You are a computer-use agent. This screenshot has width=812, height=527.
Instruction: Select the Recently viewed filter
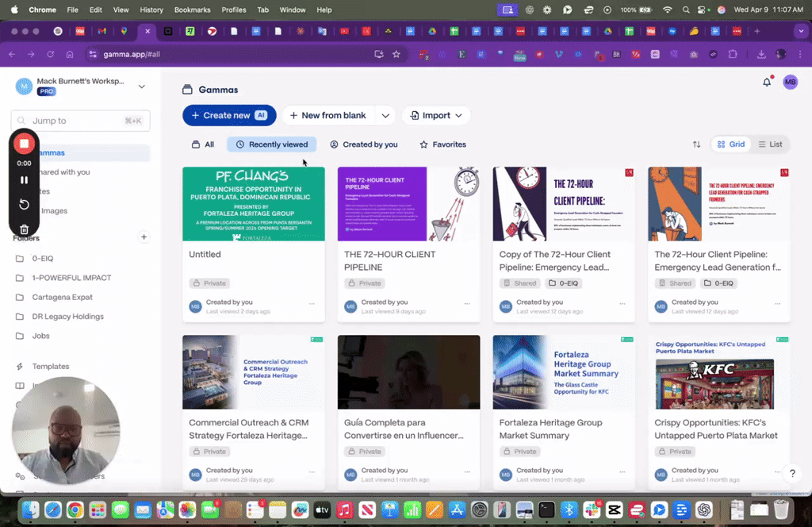click(272, 144)
